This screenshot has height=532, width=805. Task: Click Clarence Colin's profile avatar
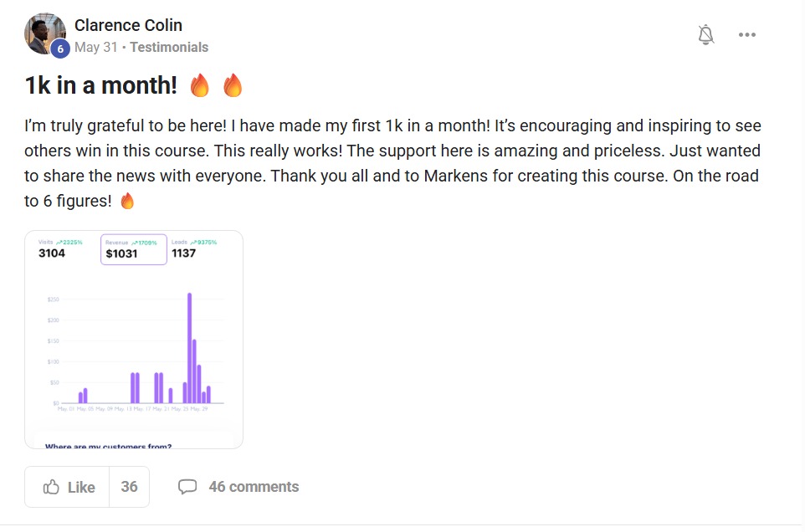[x=44, y=33]
